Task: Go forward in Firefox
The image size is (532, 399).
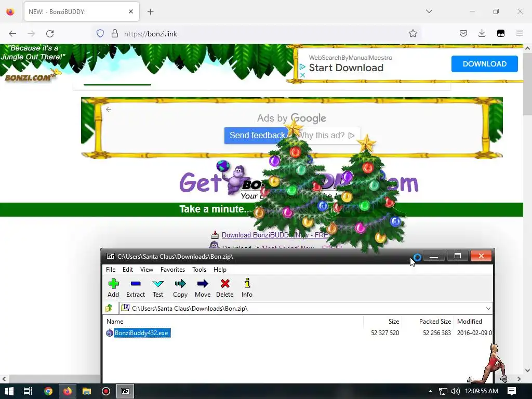Action: click(31, 34)
